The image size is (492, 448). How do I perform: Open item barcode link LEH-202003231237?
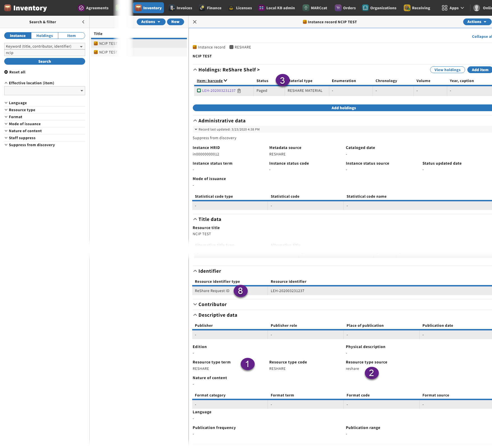(219, 91)
